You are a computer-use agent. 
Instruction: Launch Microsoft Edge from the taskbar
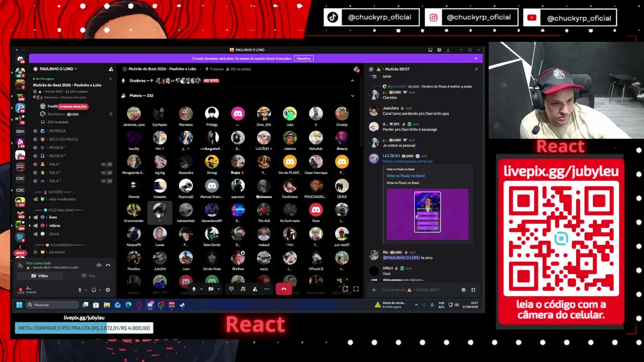128,305
